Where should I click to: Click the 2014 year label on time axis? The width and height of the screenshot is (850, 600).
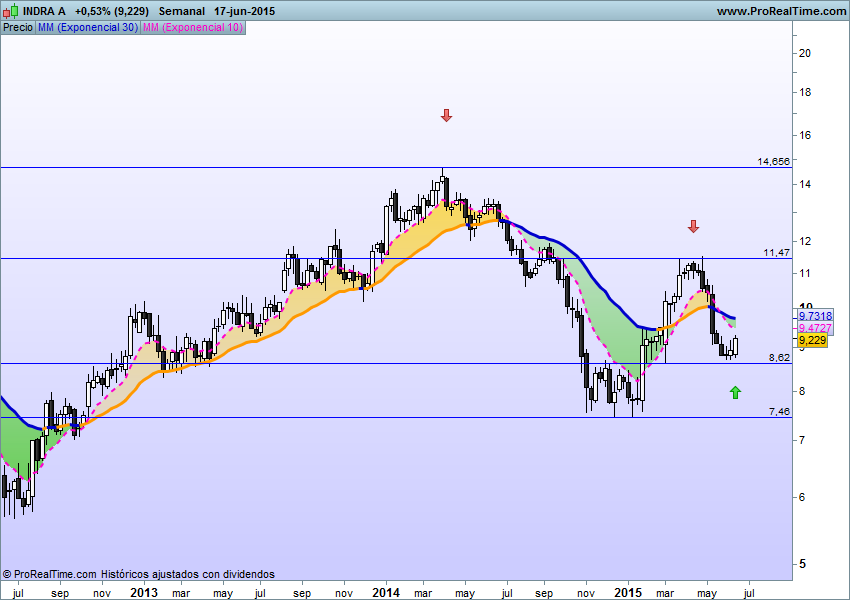(x=386, y=592)
